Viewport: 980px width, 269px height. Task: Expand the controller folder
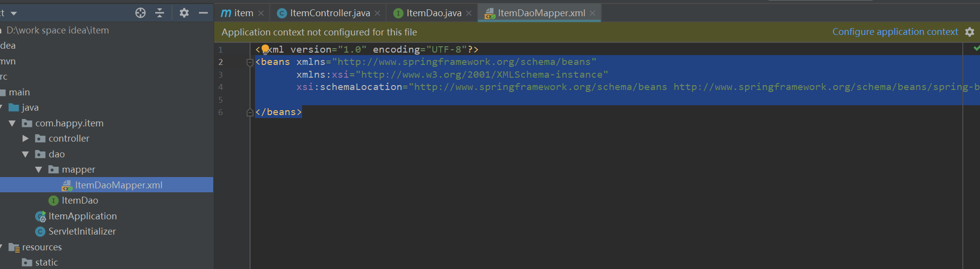(x=26, y=139)
